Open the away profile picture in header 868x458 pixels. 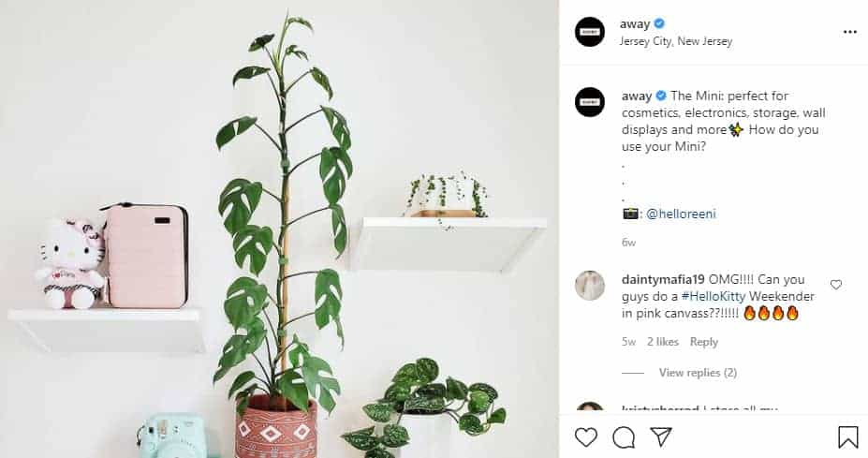[x=590, y=32]
